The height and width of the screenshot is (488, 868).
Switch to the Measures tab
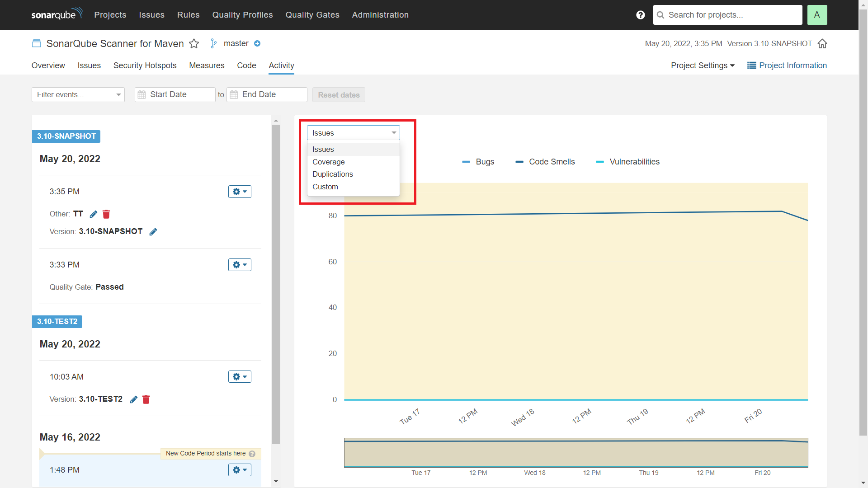[207, 66]
